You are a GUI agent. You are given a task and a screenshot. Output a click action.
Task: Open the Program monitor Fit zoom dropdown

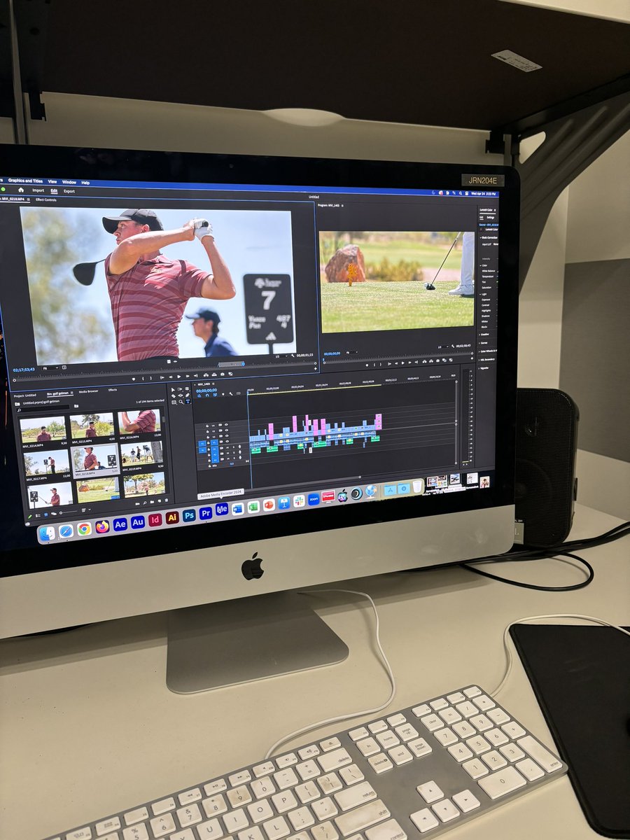pos(352,352)
